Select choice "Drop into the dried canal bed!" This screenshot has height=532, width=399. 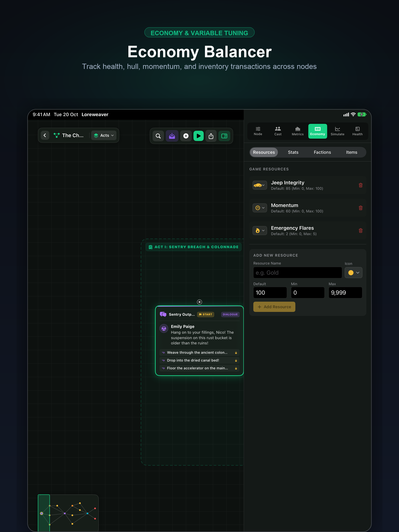(199, 360)
